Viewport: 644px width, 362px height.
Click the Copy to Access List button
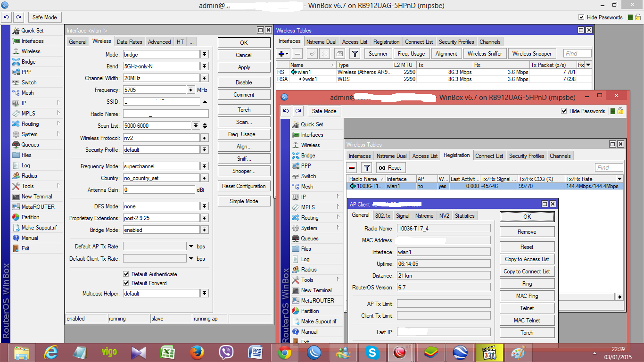[527, 259]
